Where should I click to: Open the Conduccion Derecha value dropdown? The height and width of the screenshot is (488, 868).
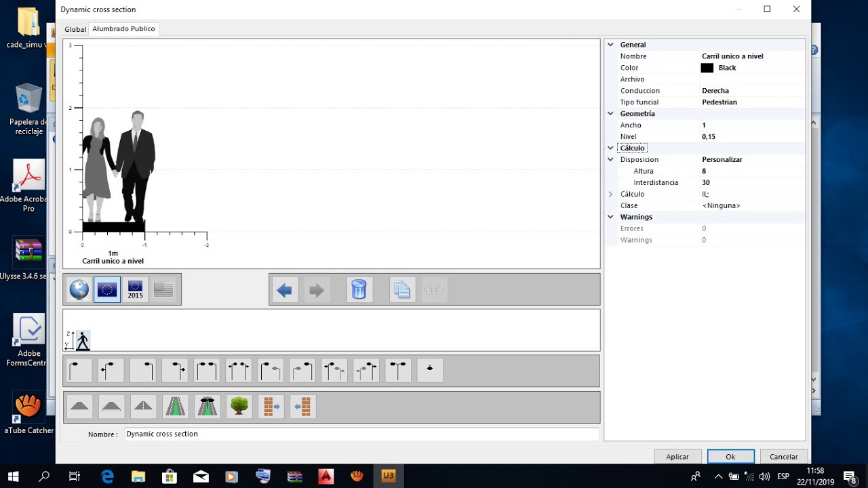point(753,91)
